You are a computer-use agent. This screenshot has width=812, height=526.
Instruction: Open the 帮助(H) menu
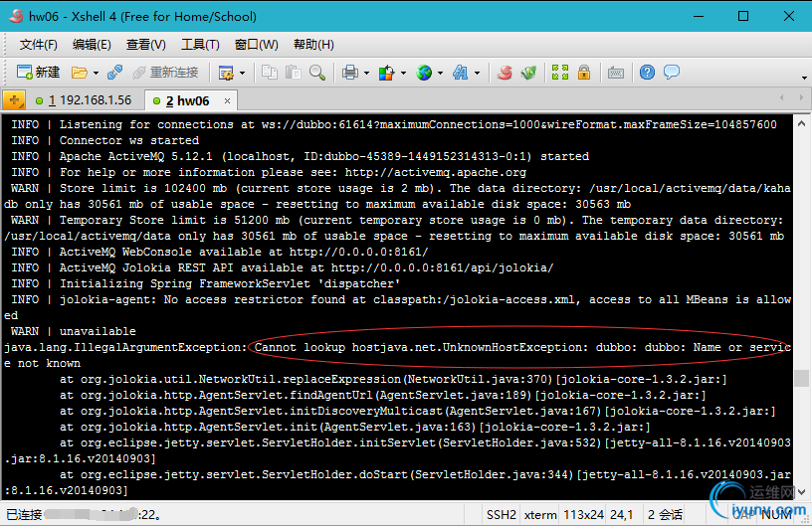point(313,45)
